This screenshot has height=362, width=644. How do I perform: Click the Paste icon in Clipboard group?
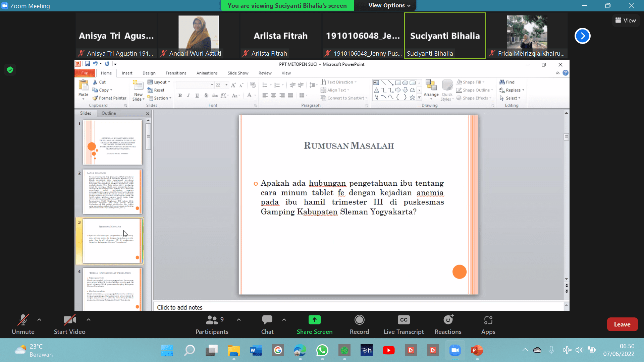[83, 86]
